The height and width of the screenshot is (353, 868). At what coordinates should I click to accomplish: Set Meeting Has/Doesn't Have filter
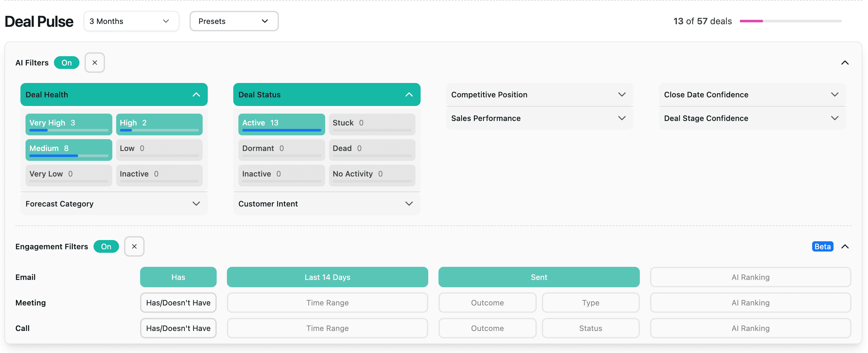point(178,303)
